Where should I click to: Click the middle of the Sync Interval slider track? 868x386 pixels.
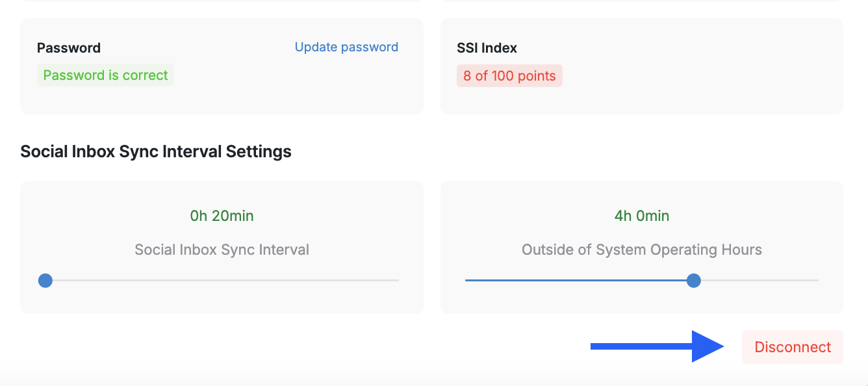pyautogui.click(x=222, y=281)
